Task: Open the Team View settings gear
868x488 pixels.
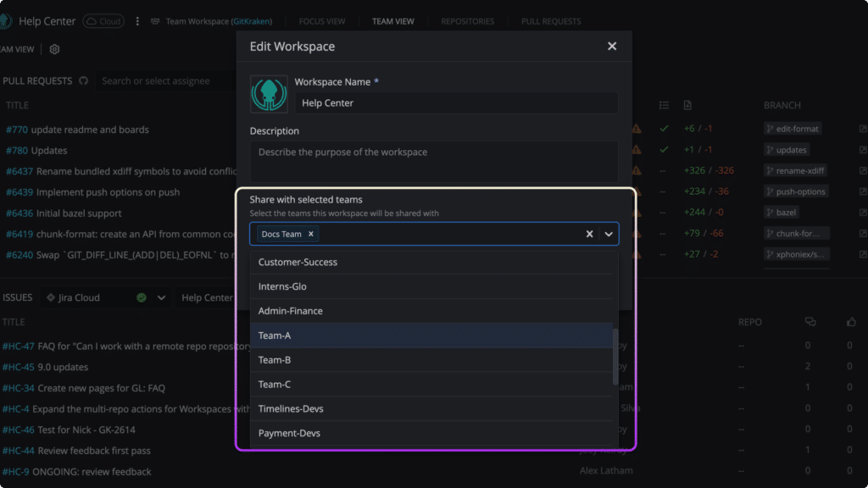Action: coord(53,49)
